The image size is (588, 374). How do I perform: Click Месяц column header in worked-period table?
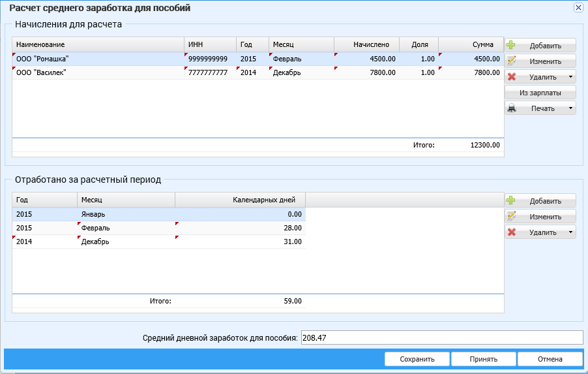(126, 200)
